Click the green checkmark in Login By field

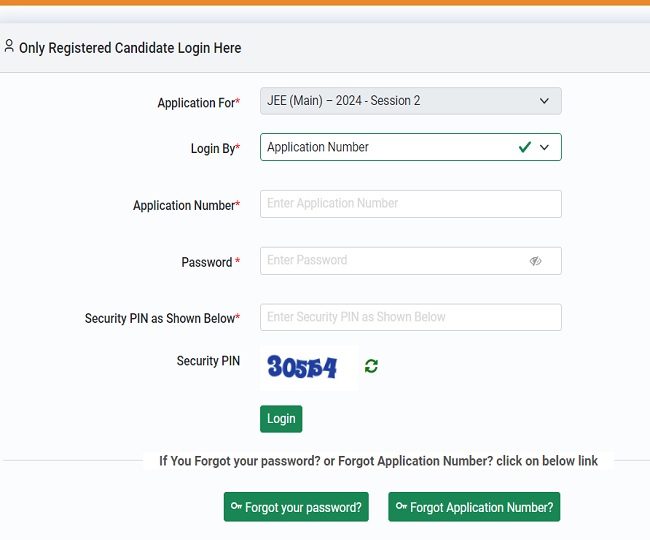(x=524, y=147)
